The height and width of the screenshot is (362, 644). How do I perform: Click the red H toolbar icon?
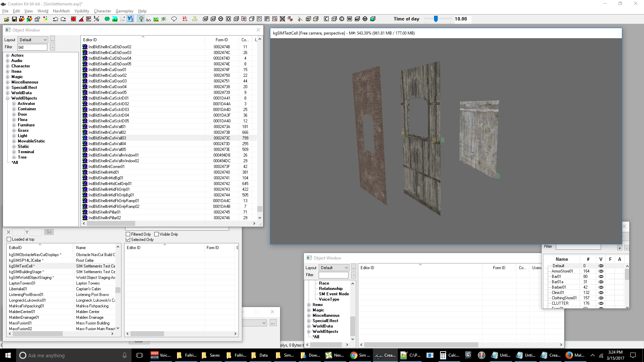point(244,19)
